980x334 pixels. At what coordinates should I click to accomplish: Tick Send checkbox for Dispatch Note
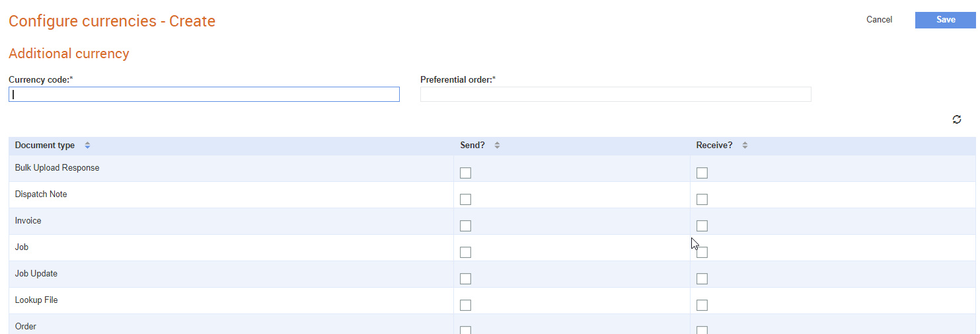tap(465, 199)
